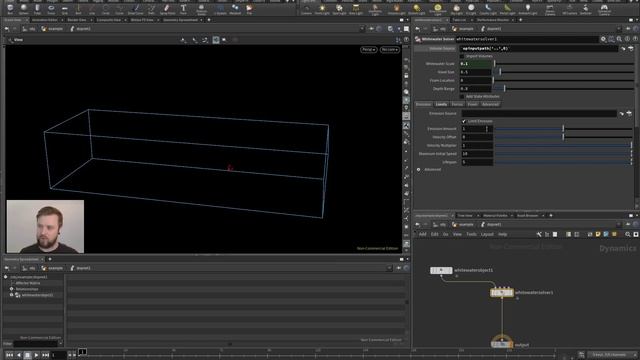This screenshot has height=360, width=640.
Task: Expand the whitewaterobject1 tree row
Action: (x=11, y=295)
